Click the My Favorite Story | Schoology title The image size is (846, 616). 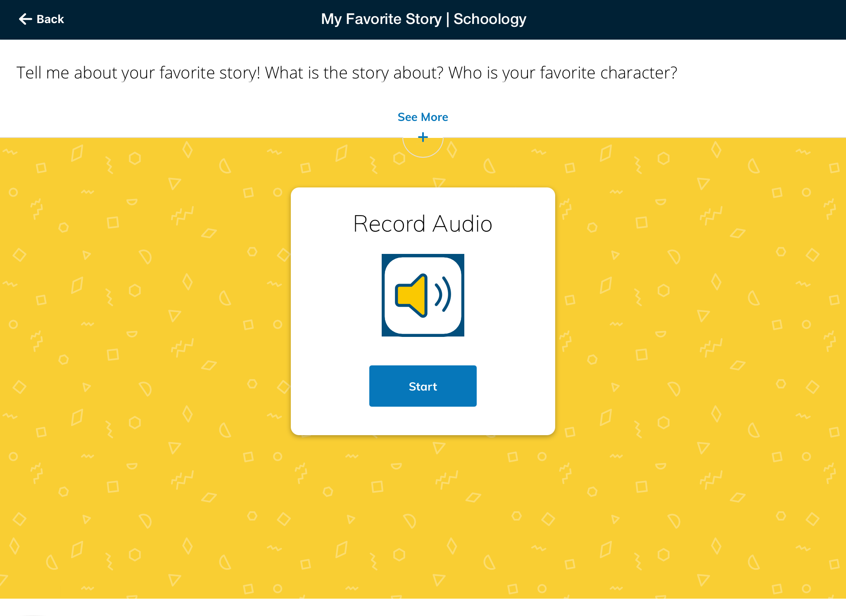pyautogui.click(x=423, y=19)
